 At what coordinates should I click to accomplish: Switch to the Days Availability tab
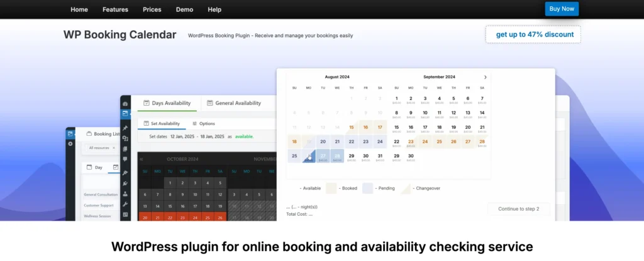pyautogui.click(x=167, y=103)
